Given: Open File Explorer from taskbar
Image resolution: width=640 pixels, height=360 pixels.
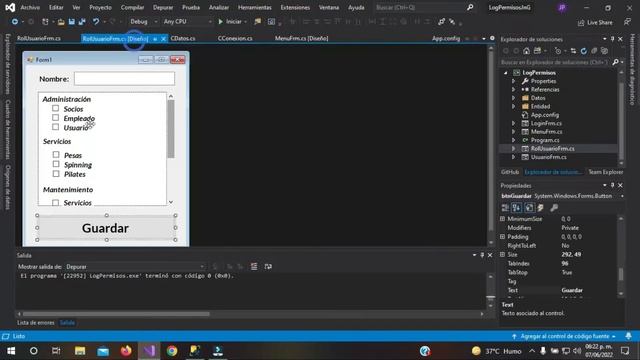Looking at the screenshot, I should [80, 351].
